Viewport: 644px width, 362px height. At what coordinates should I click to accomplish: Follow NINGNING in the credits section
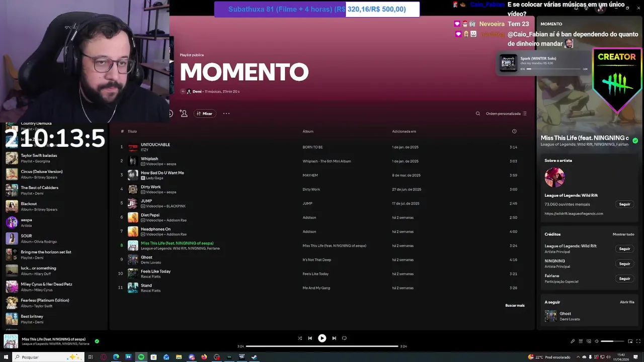(624, 264)
